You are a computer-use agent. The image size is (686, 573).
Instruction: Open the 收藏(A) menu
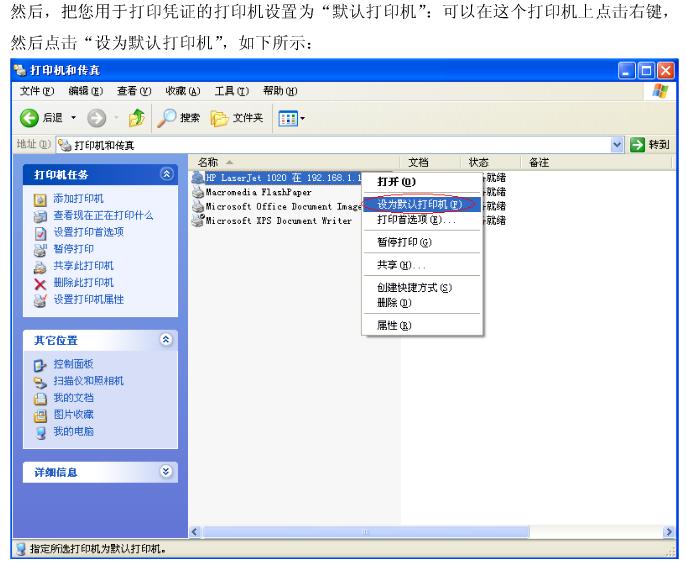tap(182, 91)
